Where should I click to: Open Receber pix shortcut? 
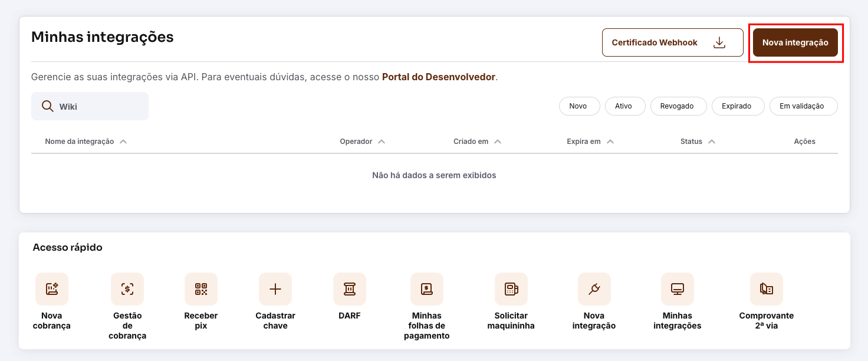coord(200,289)
